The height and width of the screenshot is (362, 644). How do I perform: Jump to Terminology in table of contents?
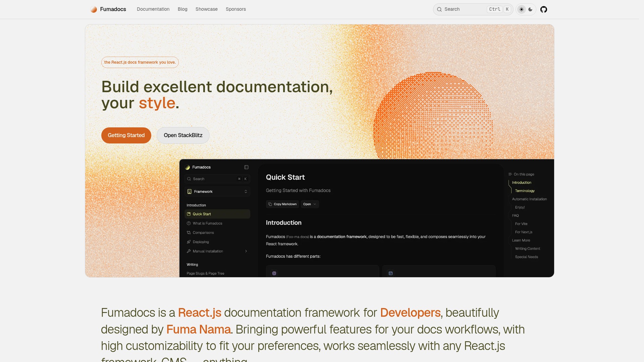click(x=525, y=191)
